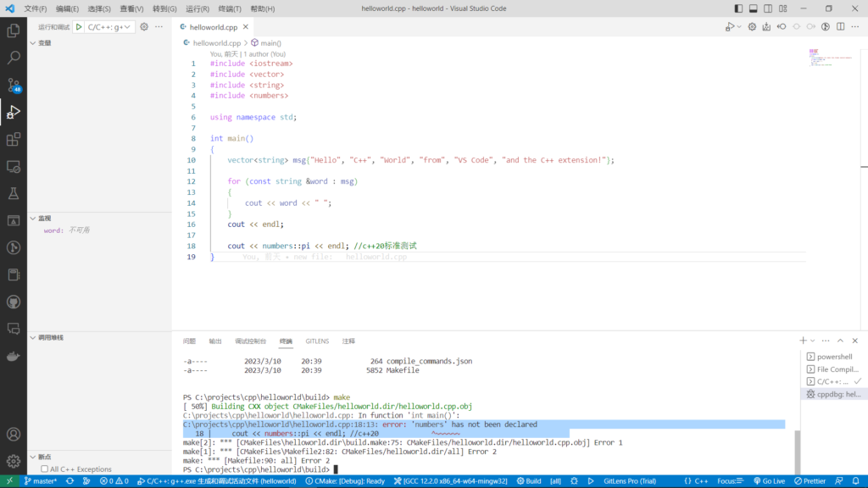Switch to the GITLENS panel tab
868x488 pixels.
[x=317, y=341]
